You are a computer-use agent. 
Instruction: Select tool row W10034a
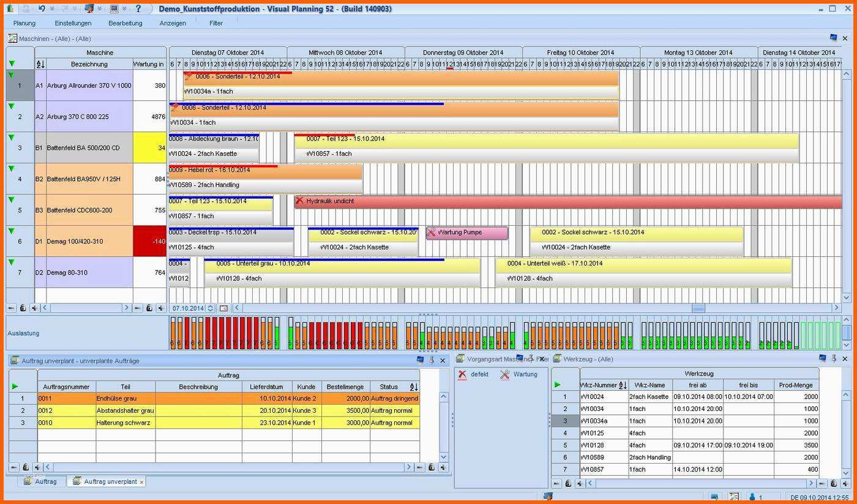coord(684,421)
